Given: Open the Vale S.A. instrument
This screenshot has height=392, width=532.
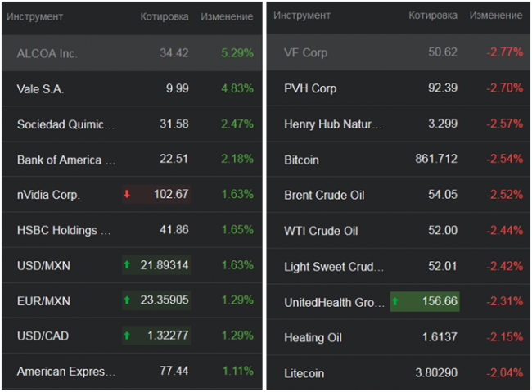Looking at the screenshot, I should coord(39,88).
